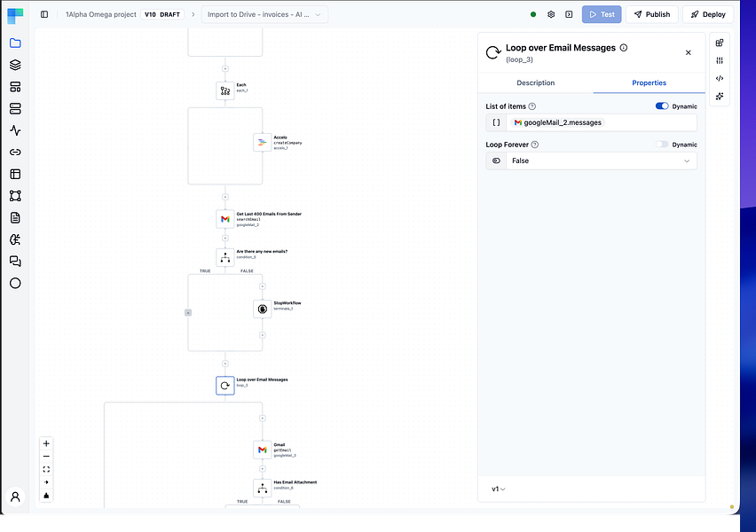The image size is (756, 532).
Task: Open the sparkle AI icon in right rail
Action: (720, 96)
